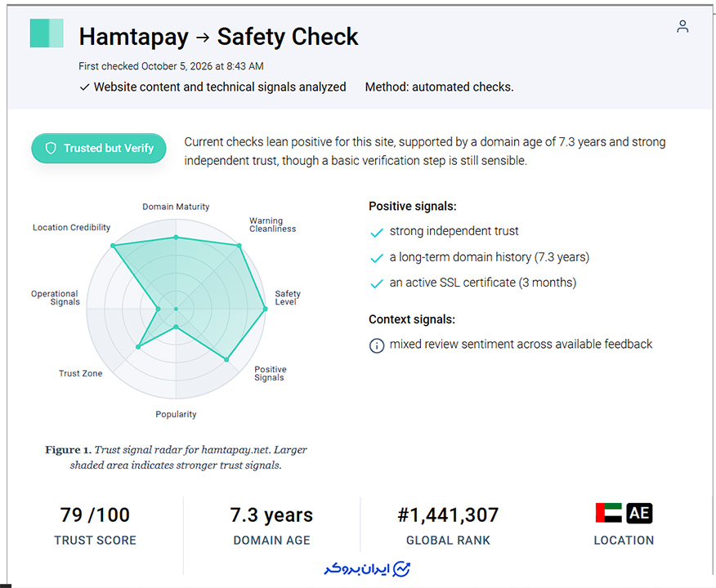
Task: Click the info icon beside mixed review sentiment
Action: click(x=377, y=345)
